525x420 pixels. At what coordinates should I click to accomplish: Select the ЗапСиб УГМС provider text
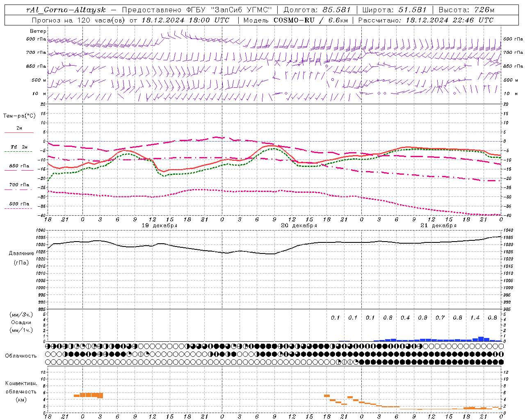point(241,10)
